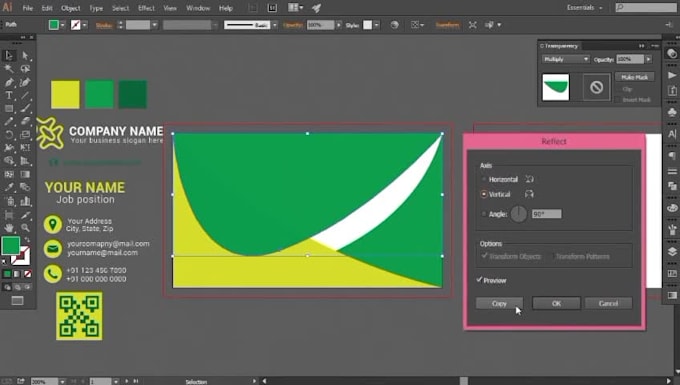
Task: Toggle Transform Objects checkbox
Action: point(484,256)
